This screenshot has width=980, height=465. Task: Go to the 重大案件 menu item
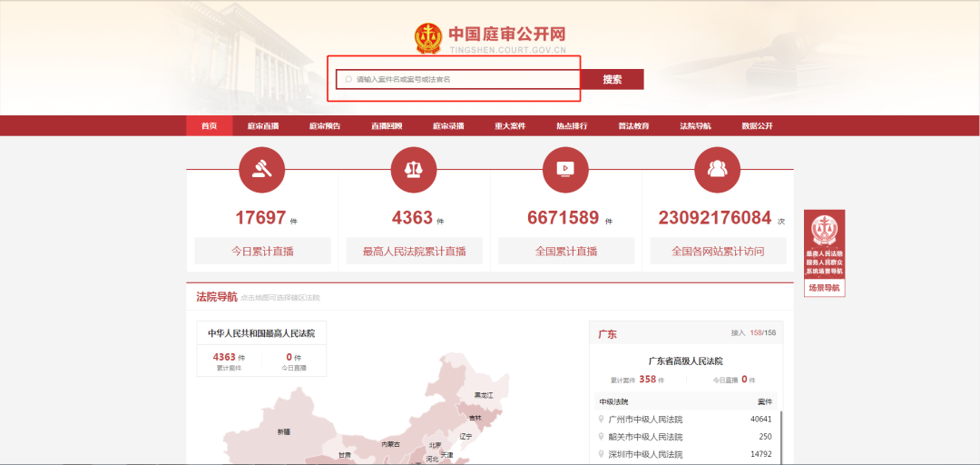pos(511,126)
